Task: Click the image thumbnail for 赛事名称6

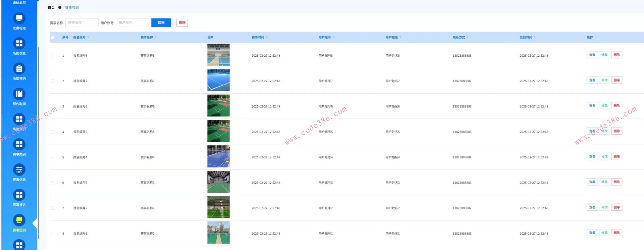Action: (x=218, y=106)
